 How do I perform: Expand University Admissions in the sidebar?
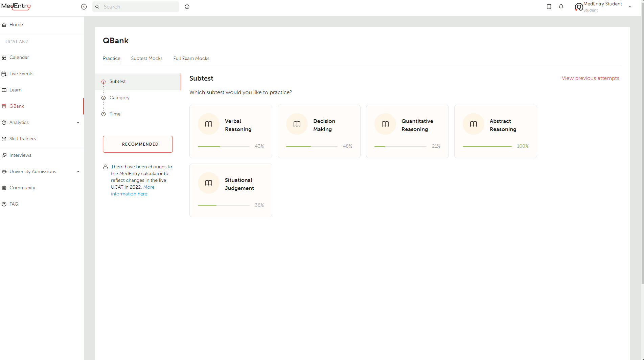pyautogui.click(x=78, y=171)
